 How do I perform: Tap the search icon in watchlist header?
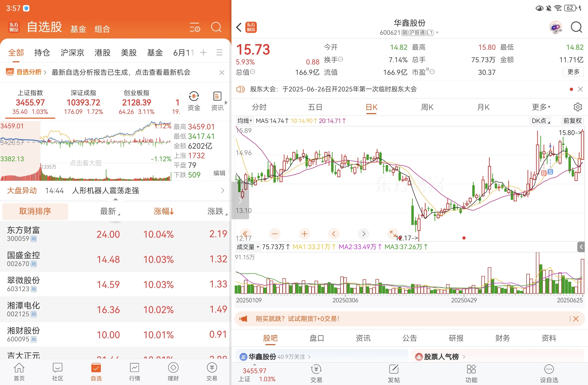click(x=216, y=27)
